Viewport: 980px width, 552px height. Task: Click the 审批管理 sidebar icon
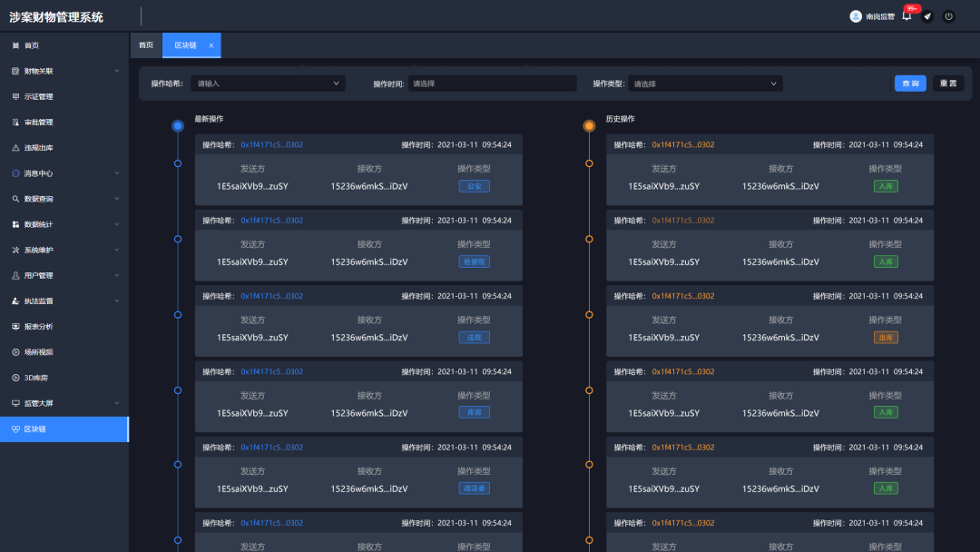tap(15, 123)
